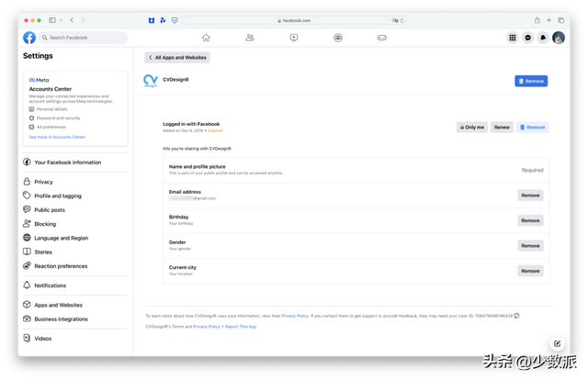Open Privacy Policy link in info paragraph
588x380 pixels.
(x=295, y=316)
